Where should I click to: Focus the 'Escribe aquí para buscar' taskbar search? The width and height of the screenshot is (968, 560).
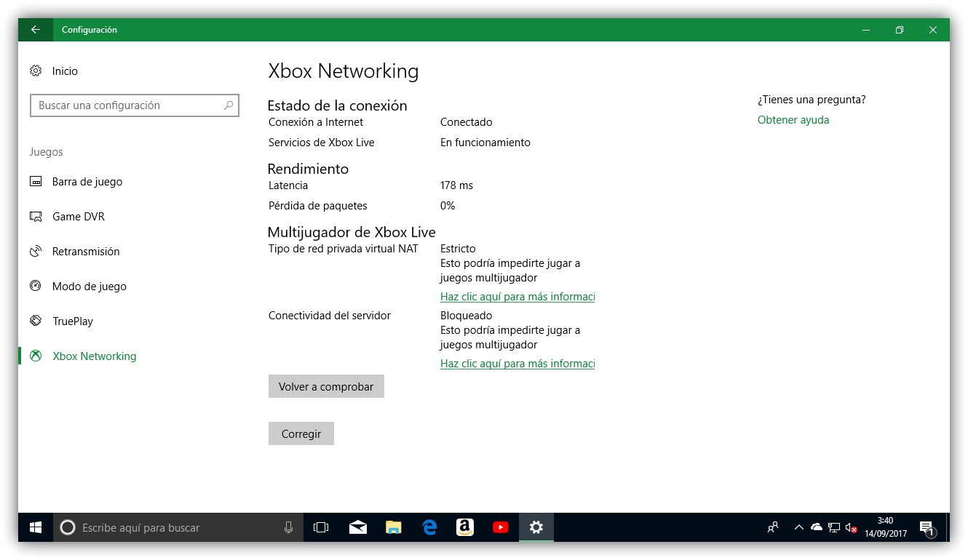[178, 527]
